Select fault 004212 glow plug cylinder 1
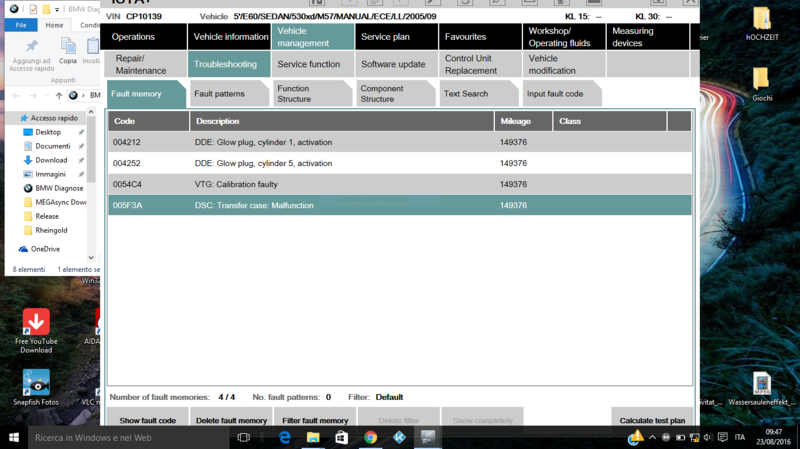Screen dimensions: 800x449 pyautogui.click(x=399, y=142)
